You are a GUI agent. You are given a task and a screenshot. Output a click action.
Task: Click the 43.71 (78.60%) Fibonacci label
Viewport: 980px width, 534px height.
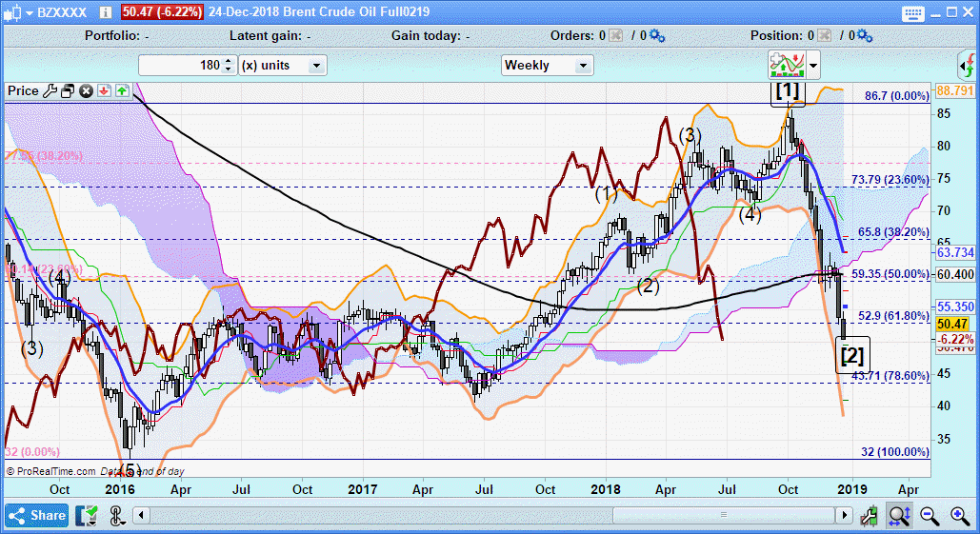(890, 376)
